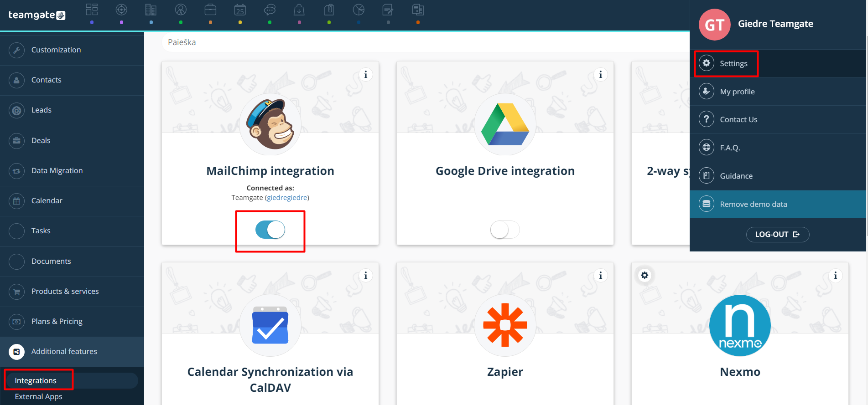Open the calendar icon showing 25
868x405 pixels.
[240, 10]
